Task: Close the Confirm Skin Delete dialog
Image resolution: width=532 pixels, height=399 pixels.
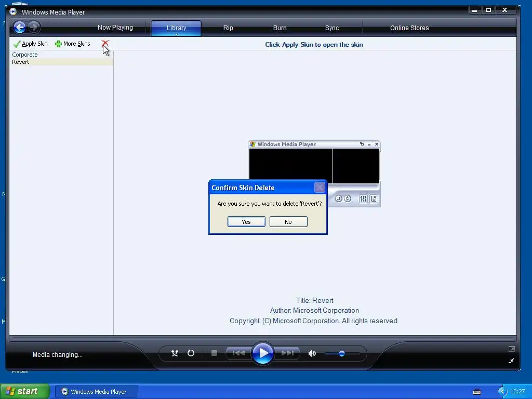Action: 320,187
